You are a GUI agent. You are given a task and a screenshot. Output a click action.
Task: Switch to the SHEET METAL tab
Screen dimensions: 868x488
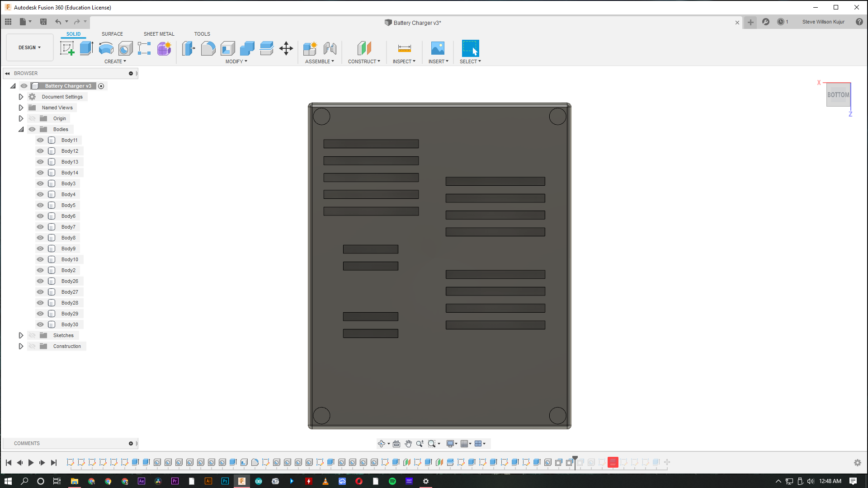159,34
